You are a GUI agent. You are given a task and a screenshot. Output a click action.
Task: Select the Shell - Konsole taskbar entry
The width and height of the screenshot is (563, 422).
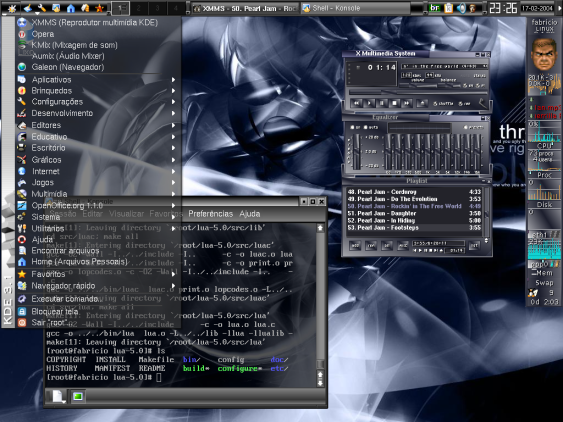(355, 8)
